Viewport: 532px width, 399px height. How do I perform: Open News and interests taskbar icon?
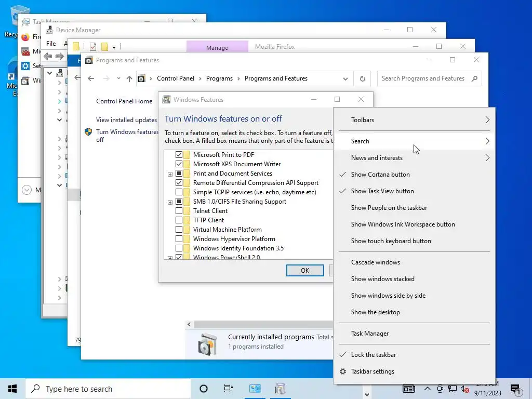click(x=408, y=389)
